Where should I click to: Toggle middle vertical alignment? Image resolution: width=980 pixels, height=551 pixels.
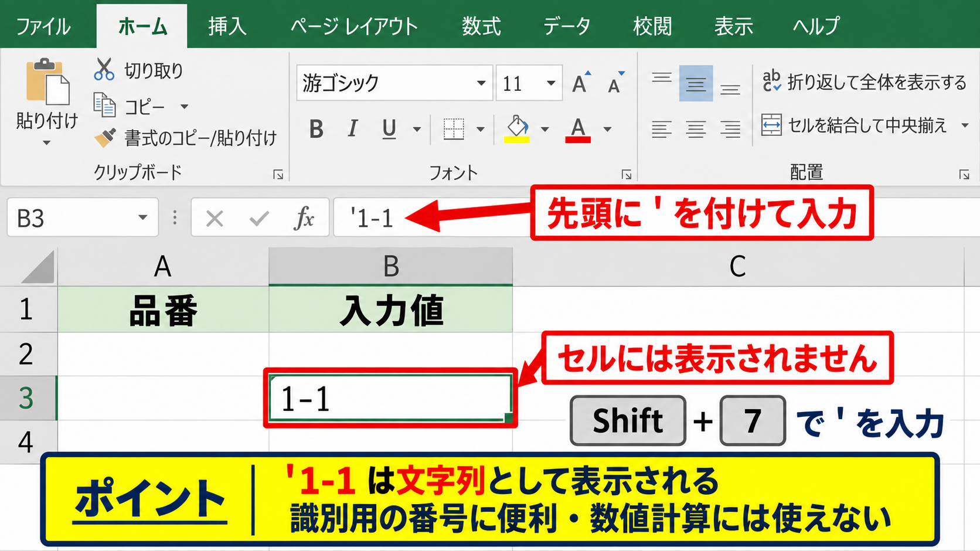pyautogui.click(x=696, y=83)
